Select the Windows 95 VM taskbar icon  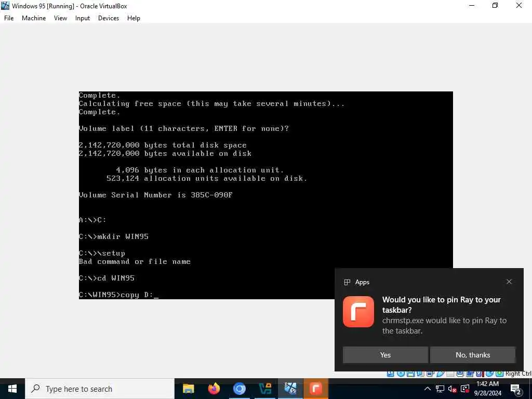pyautogui.click(x=290, y=389)
